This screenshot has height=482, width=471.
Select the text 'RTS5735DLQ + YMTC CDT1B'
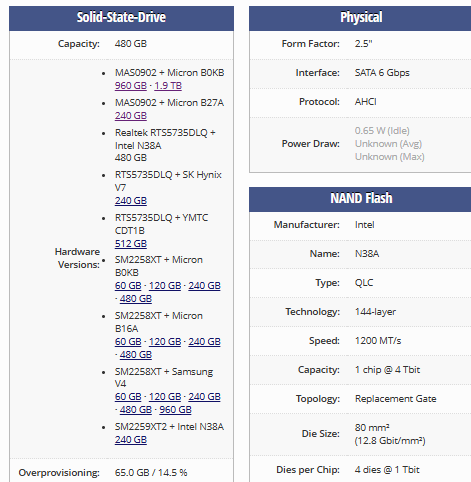[161, 224]
